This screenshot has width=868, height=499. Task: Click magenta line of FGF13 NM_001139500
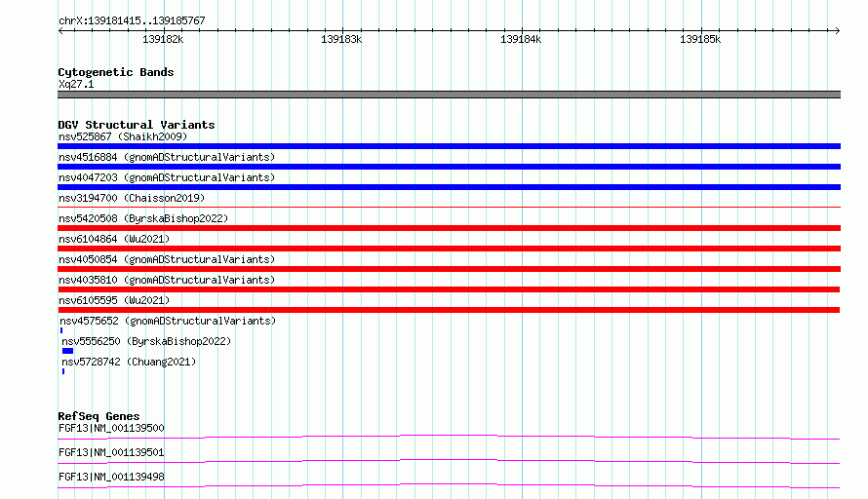449,437
